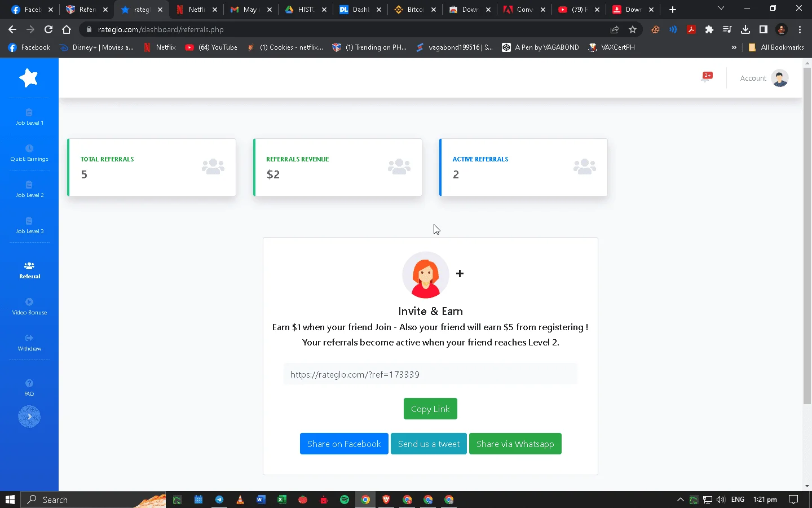
Task: Share this page icon in address bar
Action: [x=615, y=29]
